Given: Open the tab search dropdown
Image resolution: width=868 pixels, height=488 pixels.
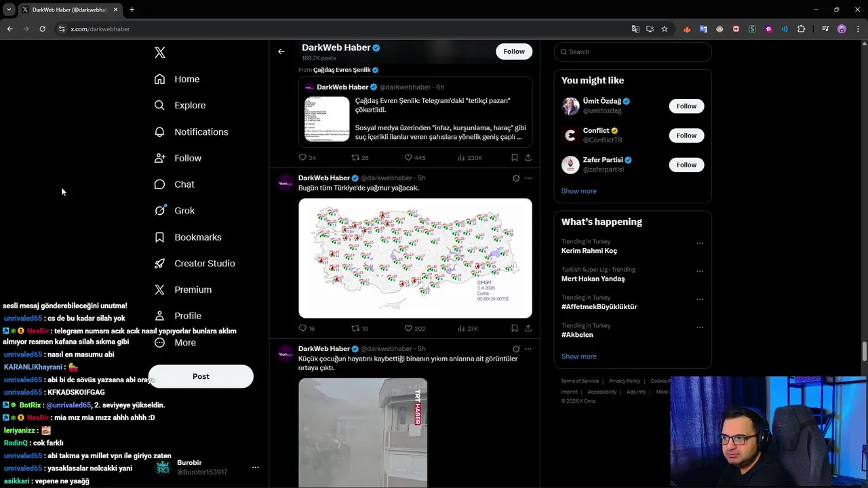Looking at the screenshot, I should pyautogui.click(x=8, y=9).
